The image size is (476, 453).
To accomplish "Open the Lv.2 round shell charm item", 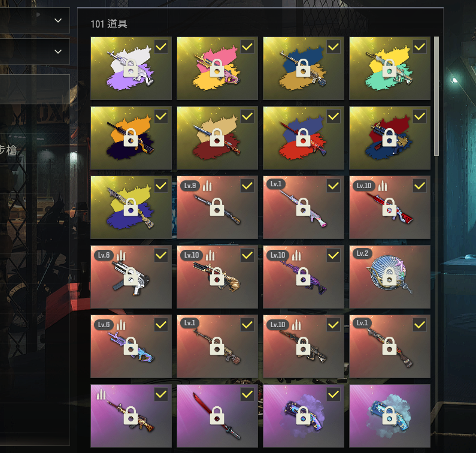I will pyautogui.click(x=390, y=277).
